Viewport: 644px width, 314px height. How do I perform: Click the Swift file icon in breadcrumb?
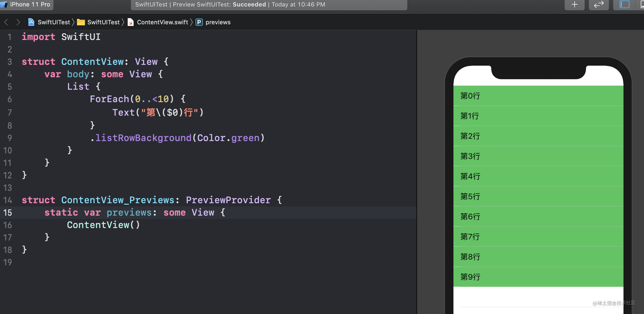click(x=131, y=22)
